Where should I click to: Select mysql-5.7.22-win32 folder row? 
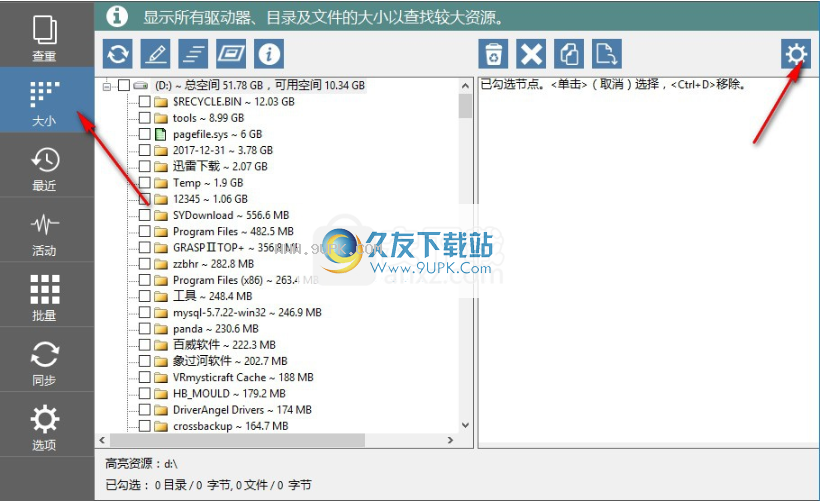(247, 312)
